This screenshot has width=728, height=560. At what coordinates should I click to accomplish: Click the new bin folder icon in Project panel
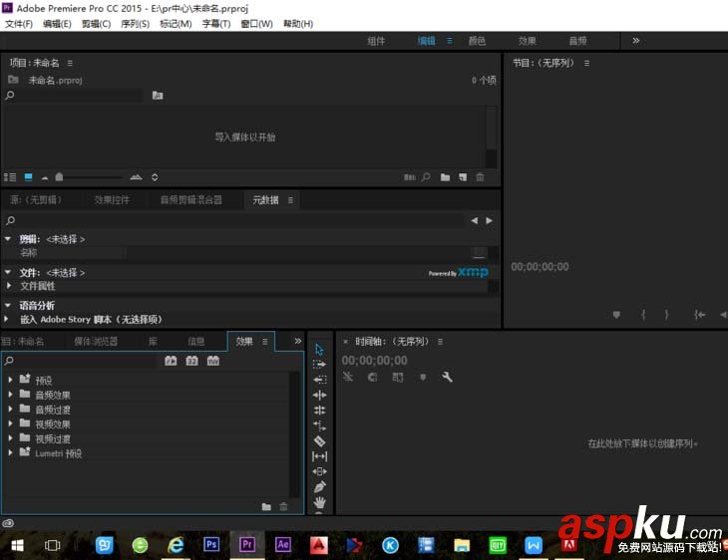[x=445, y=177]
